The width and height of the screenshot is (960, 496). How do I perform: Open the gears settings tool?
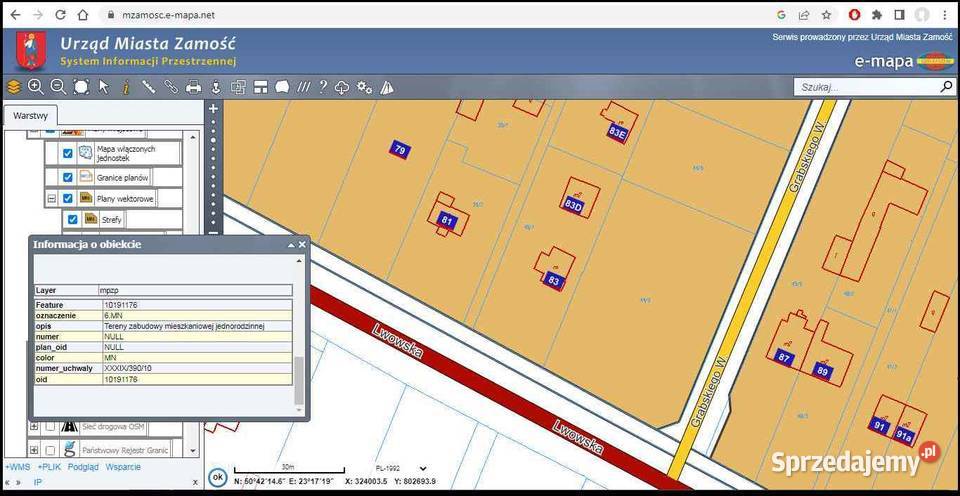364,88
